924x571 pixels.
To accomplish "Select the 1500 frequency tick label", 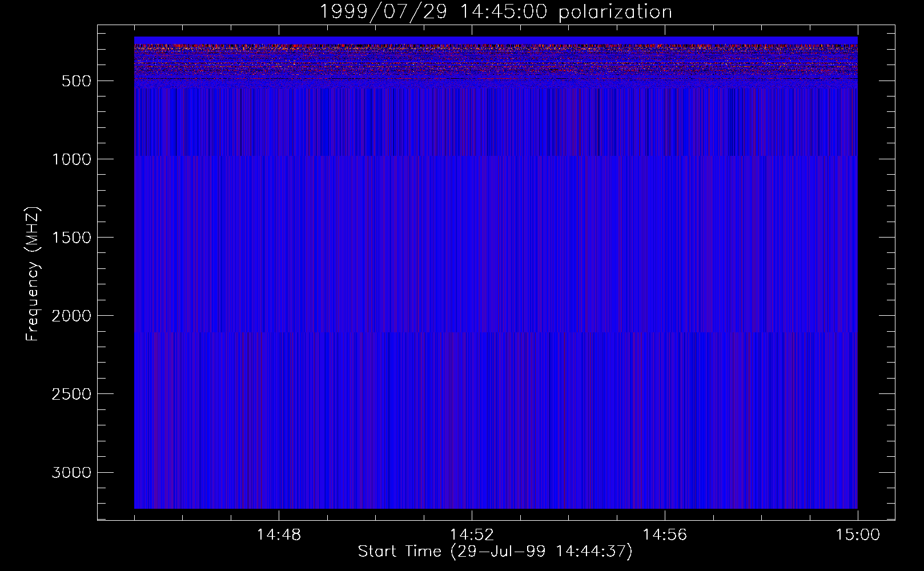I will [x=71, y=238].
